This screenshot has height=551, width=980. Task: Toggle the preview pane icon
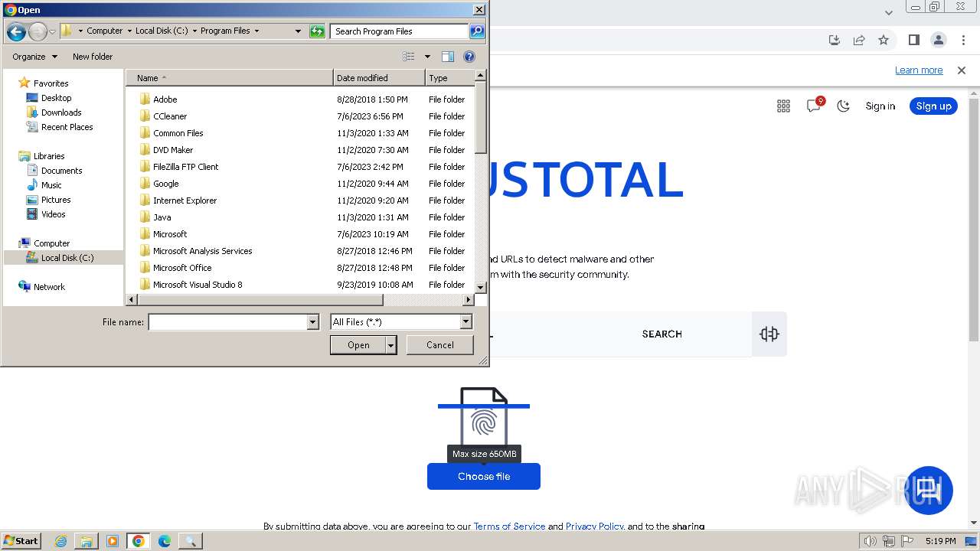[448, 57]
